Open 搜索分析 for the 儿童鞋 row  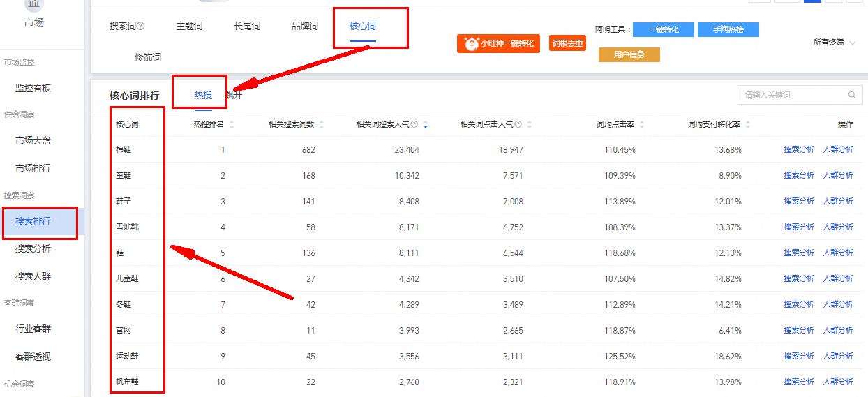(798, 278)
